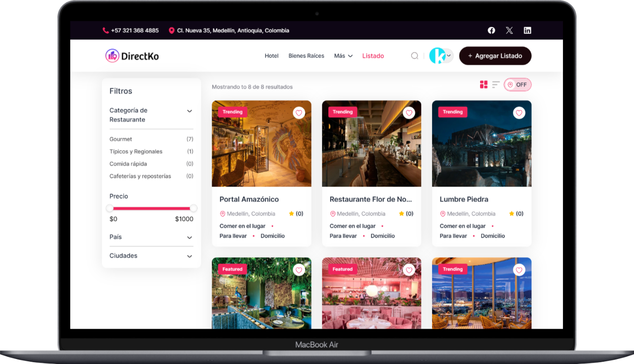Favorite Portal Amazónico with heart icon
This screenshot has width=634, height=364.
[x=299, y=113]
